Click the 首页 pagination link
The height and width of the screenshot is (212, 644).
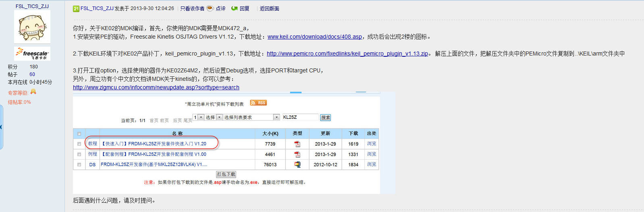[x=154, y=120]
